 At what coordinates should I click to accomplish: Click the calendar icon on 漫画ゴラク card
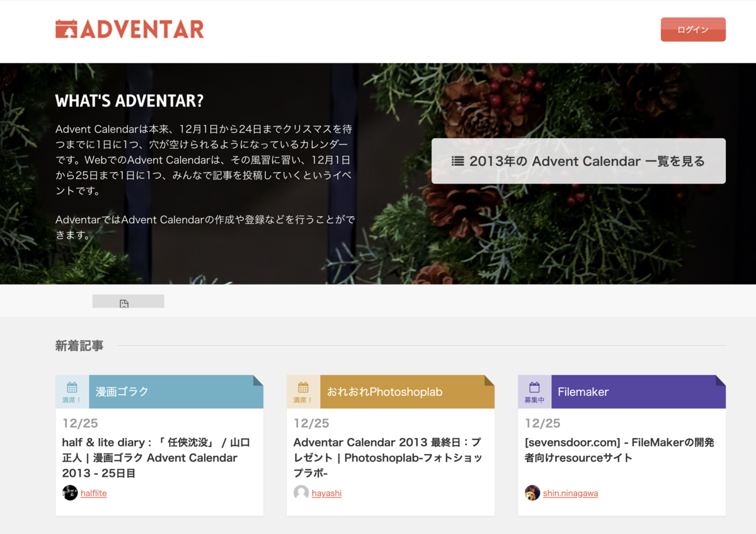(x=72, y=387)
